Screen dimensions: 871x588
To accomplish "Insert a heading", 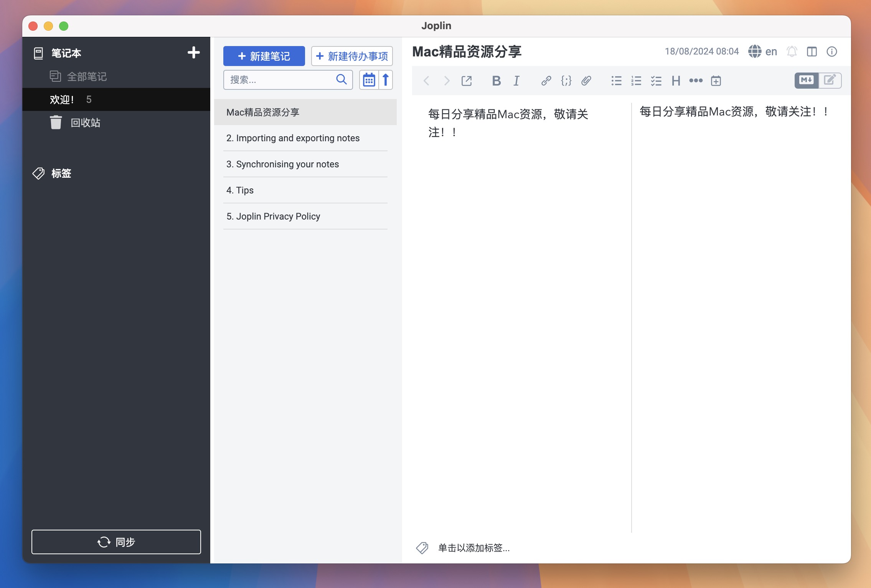I will [676, 80].
